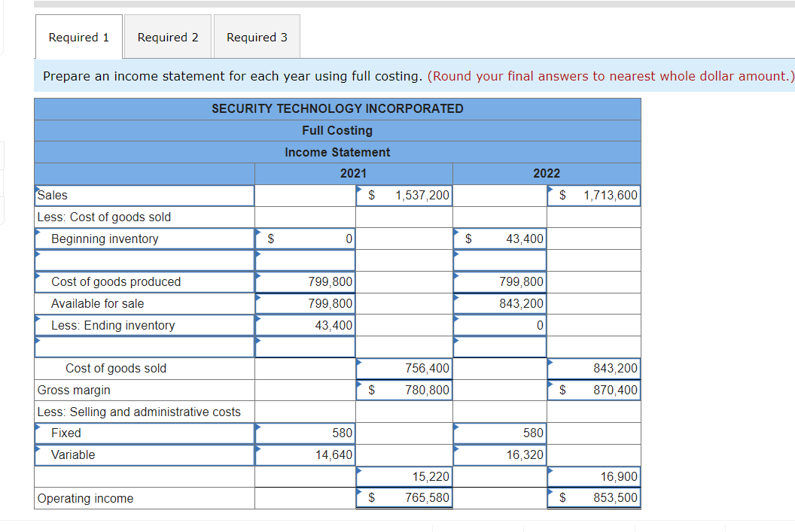The image size is (795, 532).
Task: Edit 2021 Fixed cost value 580
Action: [305, 433]
